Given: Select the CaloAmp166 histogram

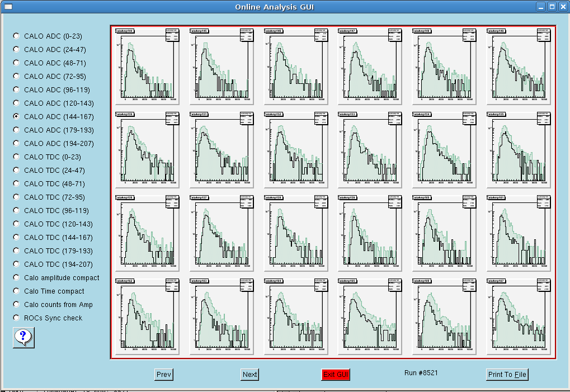Looking at the screenshot, I should point(444,317).
